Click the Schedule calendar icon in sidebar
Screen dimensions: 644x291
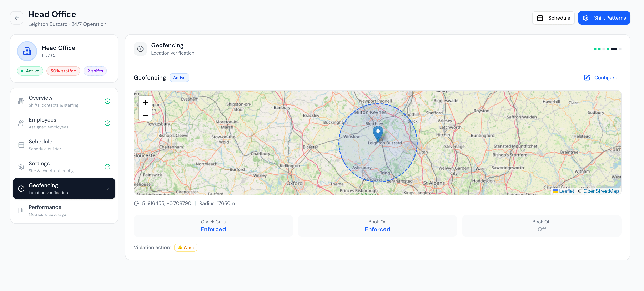click(x=21, y=145)
